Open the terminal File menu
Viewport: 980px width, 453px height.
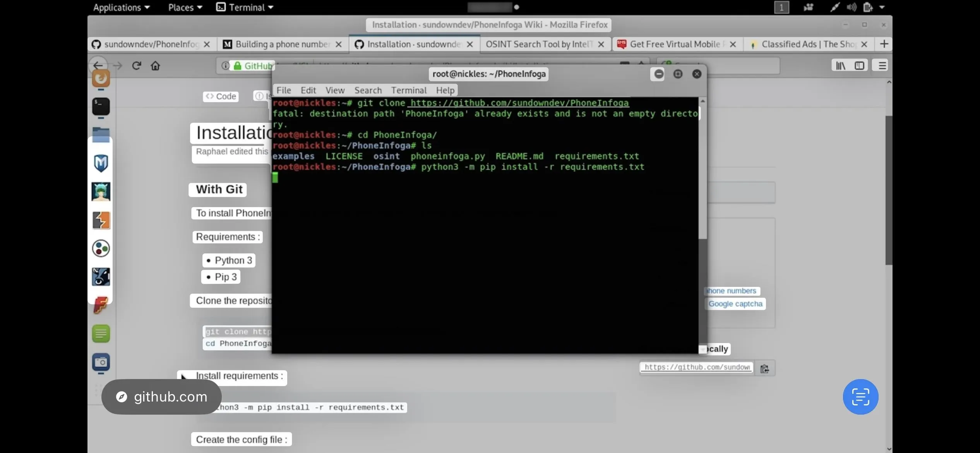[x=283, y=90]
